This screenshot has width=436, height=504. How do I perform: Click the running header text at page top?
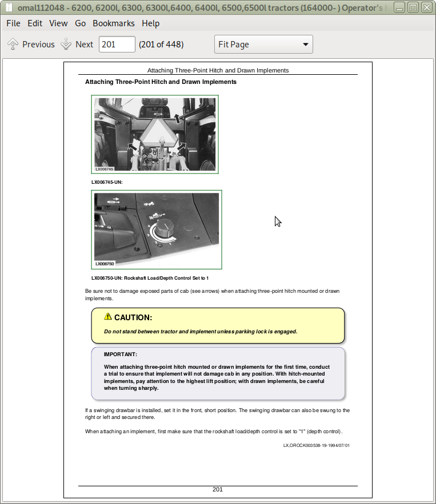click(218, 70)
